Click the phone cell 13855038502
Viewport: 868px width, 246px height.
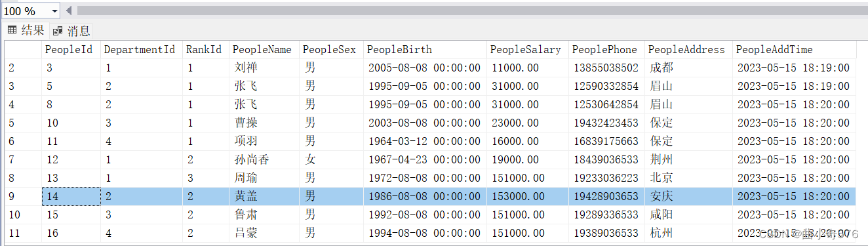click(607, 68)
